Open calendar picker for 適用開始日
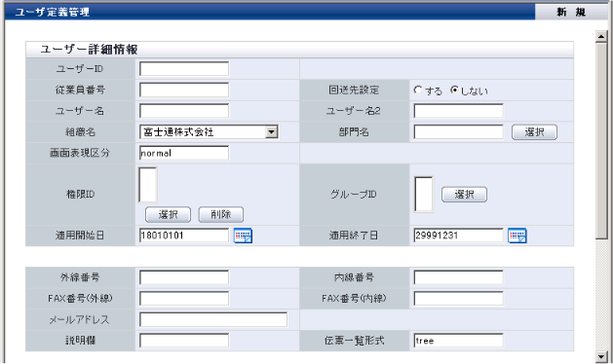Screen dimensions: 613x364 pyautogui.click(x=243, y=236)
